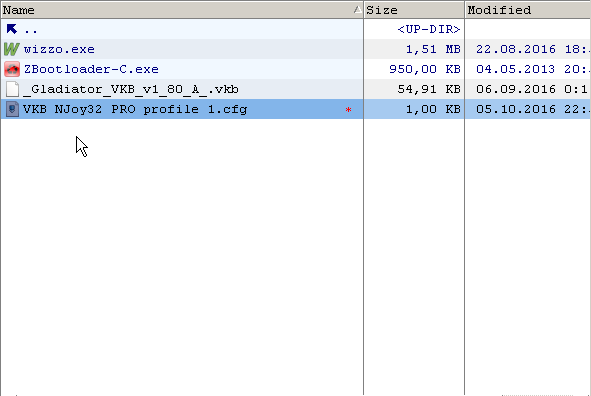591x396 pixels.
Task: Click the 06.09.2016 modified date entry
Action: [x=516, y=89]
